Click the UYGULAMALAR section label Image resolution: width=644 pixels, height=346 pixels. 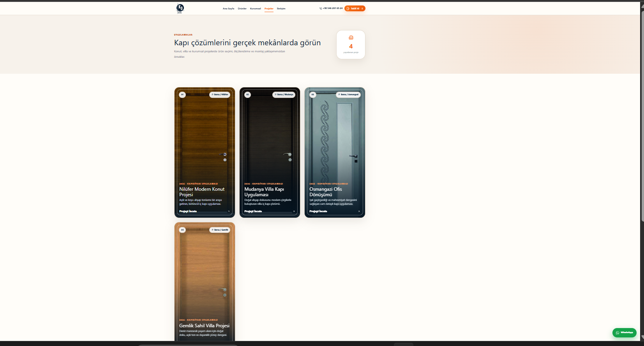(x=183, y=35)
